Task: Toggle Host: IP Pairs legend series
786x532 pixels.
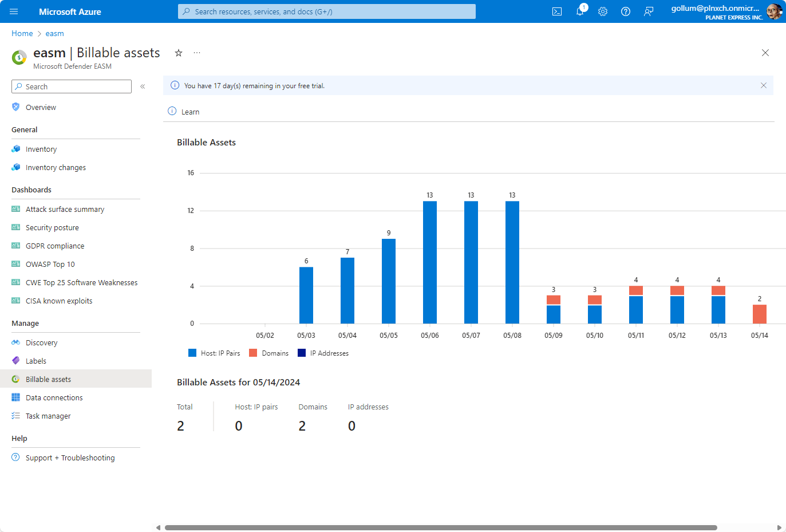Action: tap(215, 353)
